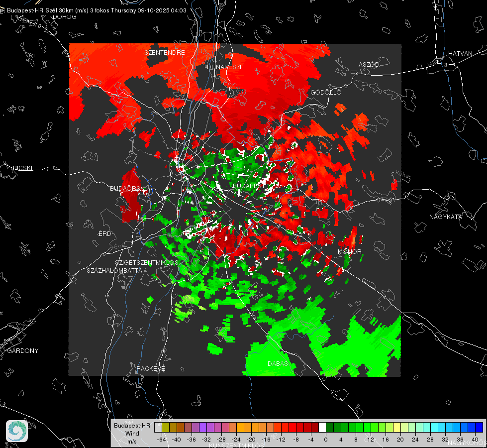Viewport: 487px width, 448px height.
Task: Click the 16 value in the wind legend
Action: click(x=386, y=440)
